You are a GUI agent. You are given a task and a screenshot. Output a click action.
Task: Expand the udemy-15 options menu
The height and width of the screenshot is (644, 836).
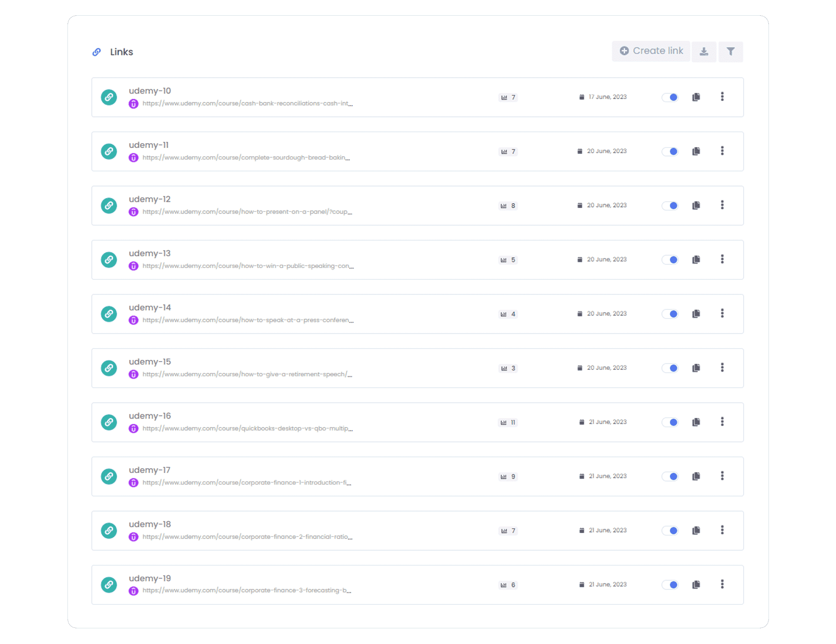tap(722, 368)
